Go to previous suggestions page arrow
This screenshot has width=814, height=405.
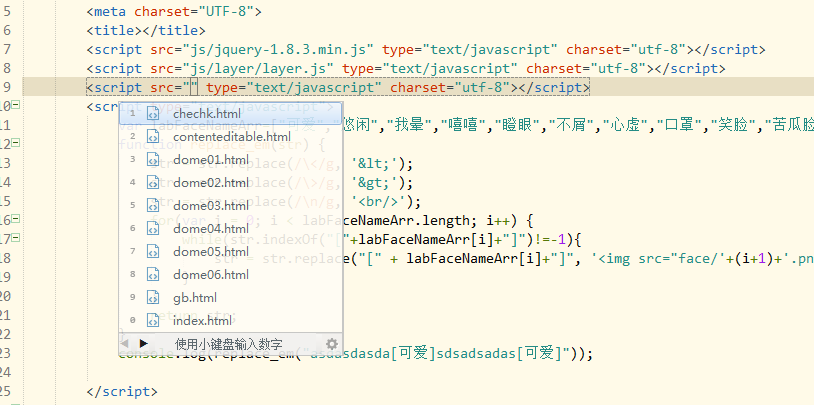click(x=125, y=343)
